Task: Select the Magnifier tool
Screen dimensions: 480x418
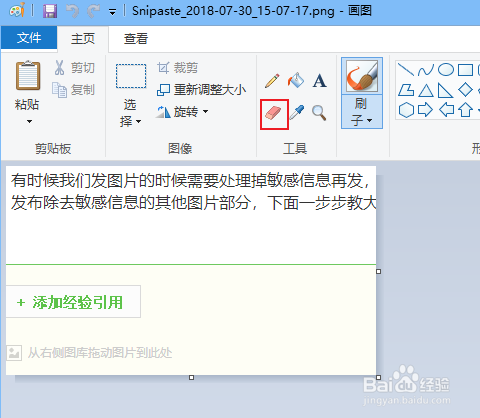Action: [x=319, y=113]
